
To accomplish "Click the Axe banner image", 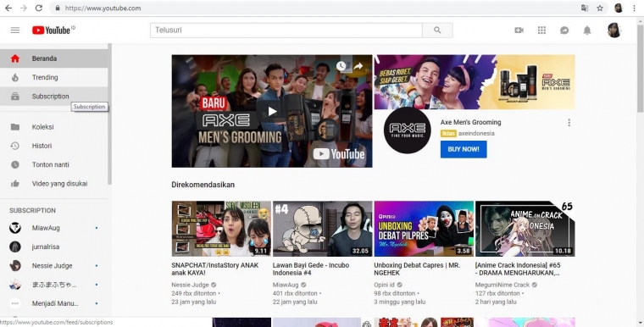I will click(x=475, y=81).
